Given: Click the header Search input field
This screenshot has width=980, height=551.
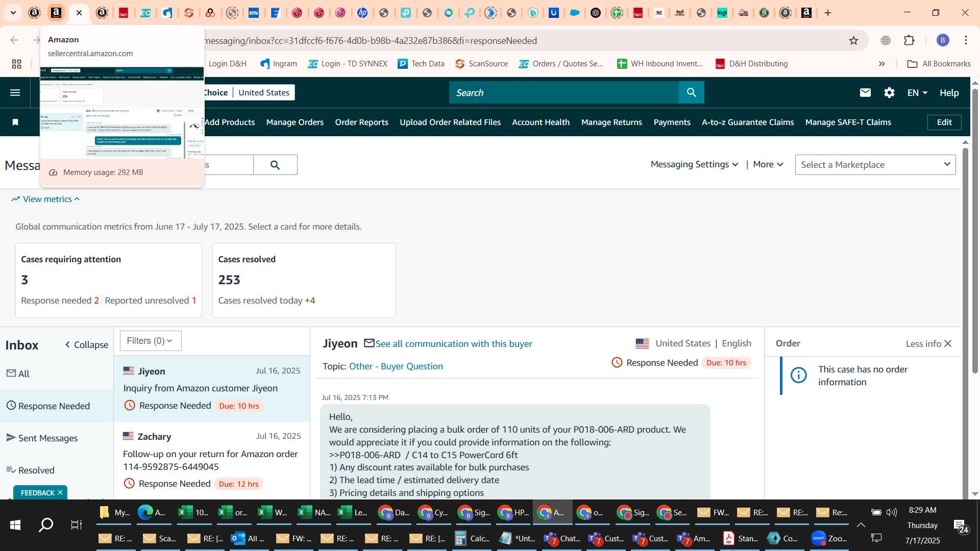Looking at the screenshot, I should (564, 92).
